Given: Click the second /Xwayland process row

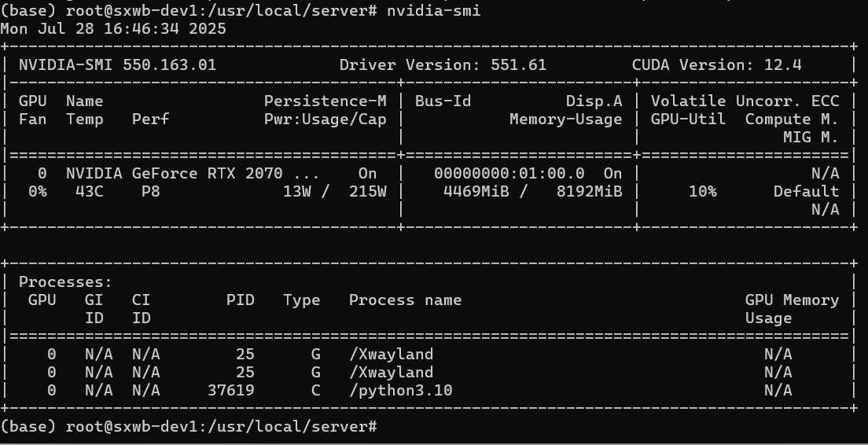Looking at the screenshot, I should tap(429, 373).
